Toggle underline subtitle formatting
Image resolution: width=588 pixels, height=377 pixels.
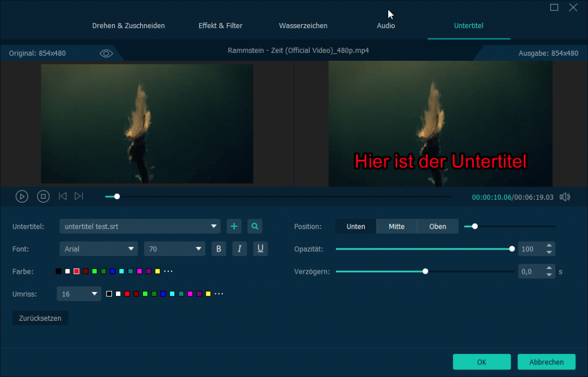coord(260,248)
